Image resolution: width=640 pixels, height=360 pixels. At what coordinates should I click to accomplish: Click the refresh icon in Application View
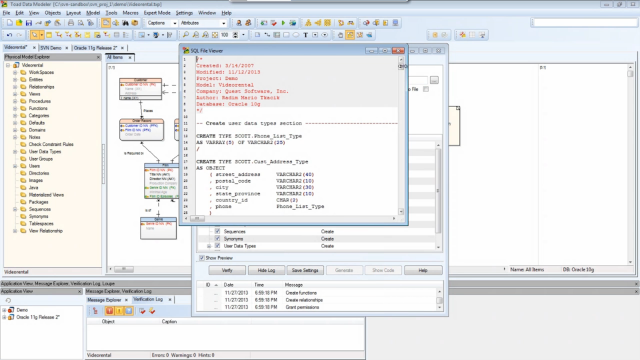pyautogui.click(x=8, y=300)
